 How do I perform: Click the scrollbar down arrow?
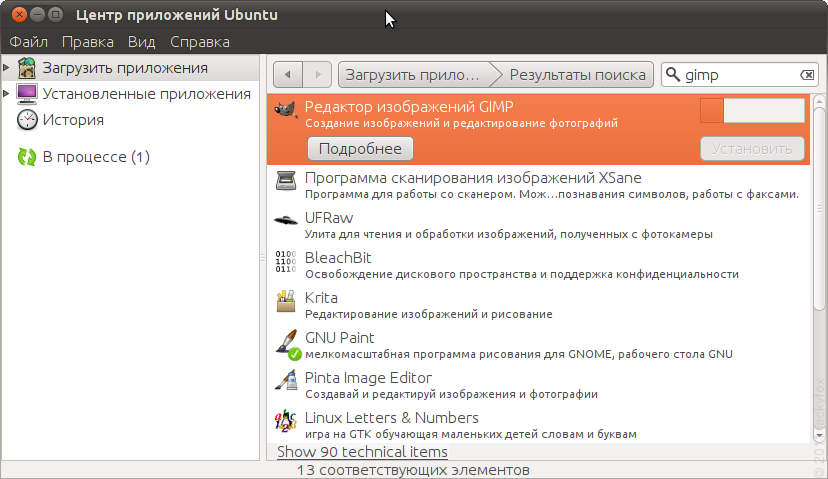coord(819,435)
